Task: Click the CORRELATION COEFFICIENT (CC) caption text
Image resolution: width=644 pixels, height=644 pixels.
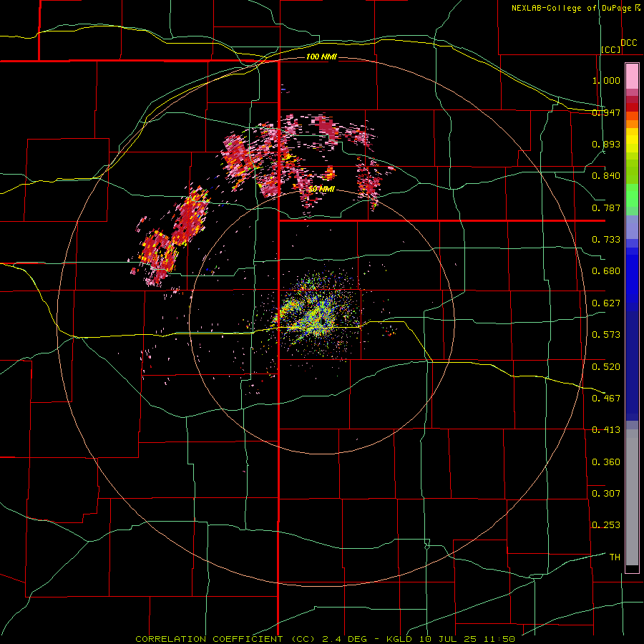Action: coord(225,639)
